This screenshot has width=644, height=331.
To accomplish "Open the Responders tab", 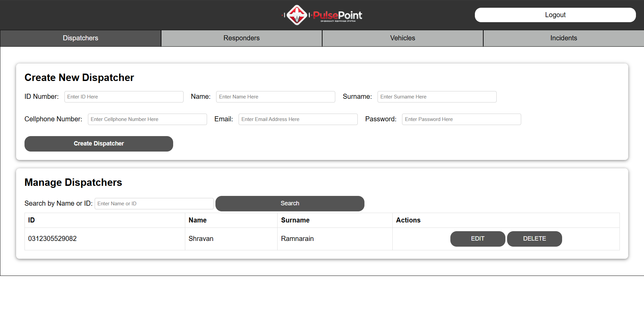I will [x=242, y=38].
